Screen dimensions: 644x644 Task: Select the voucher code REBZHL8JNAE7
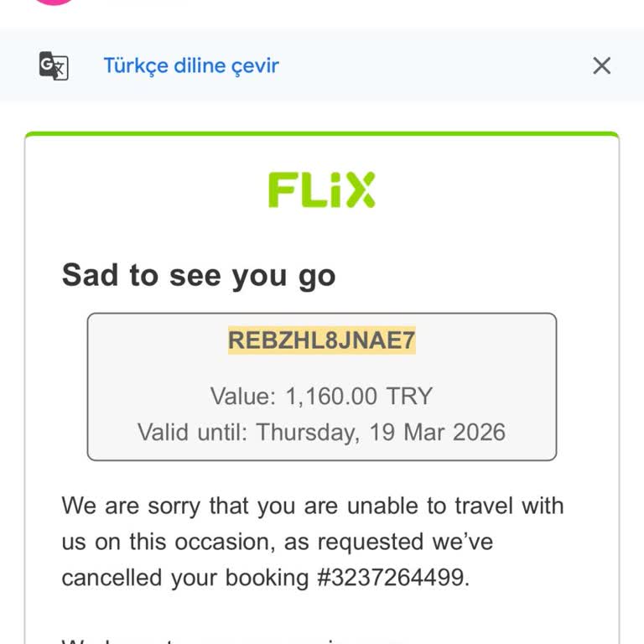321,340
